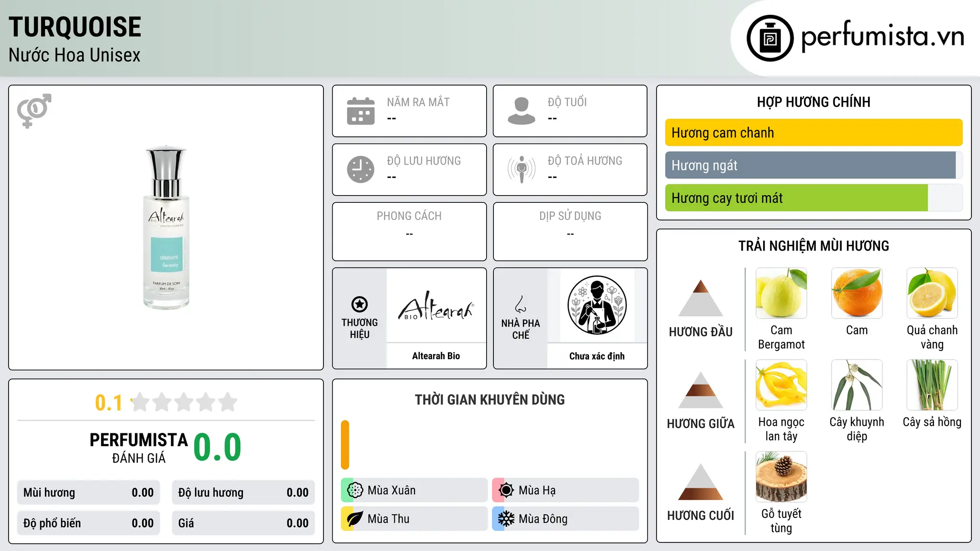Open the Gỗ tuyết tùng note image
The height and width of the screenshot is (551, 980).
pyautogui.click(x=781, y=477)
